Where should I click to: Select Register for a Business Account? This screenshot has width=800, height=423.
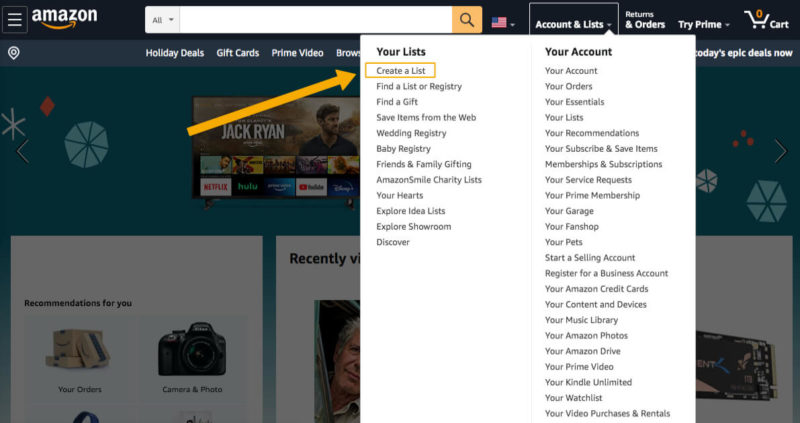coord(607,273)
